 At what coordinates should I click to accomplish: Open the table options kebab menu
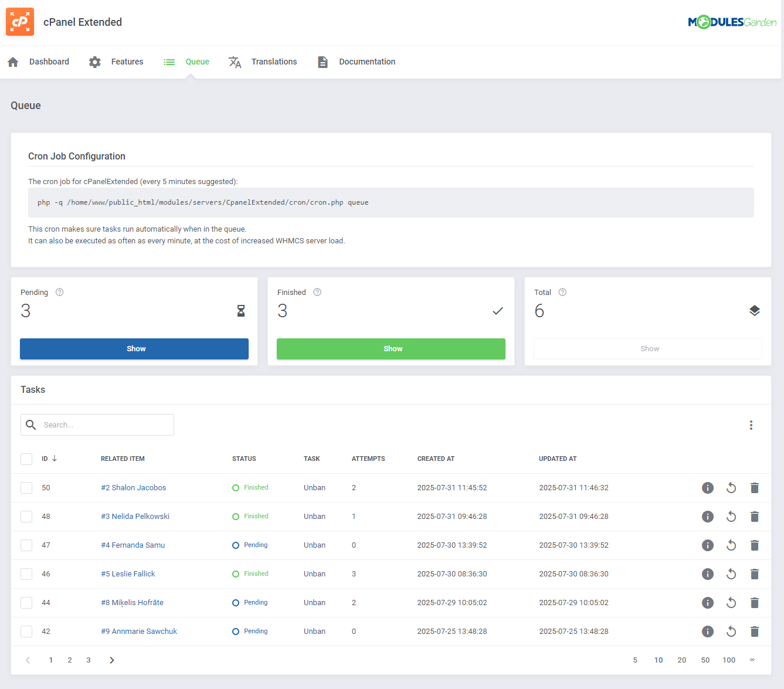pos(751,425)
